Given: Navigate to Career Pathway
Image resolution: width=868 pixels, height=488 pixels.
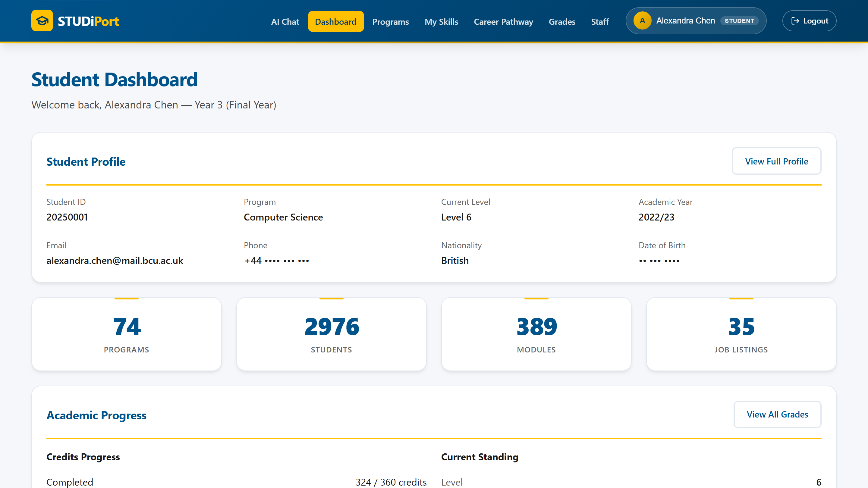Looking at the screenshot, I should click(x=503, y=22).
